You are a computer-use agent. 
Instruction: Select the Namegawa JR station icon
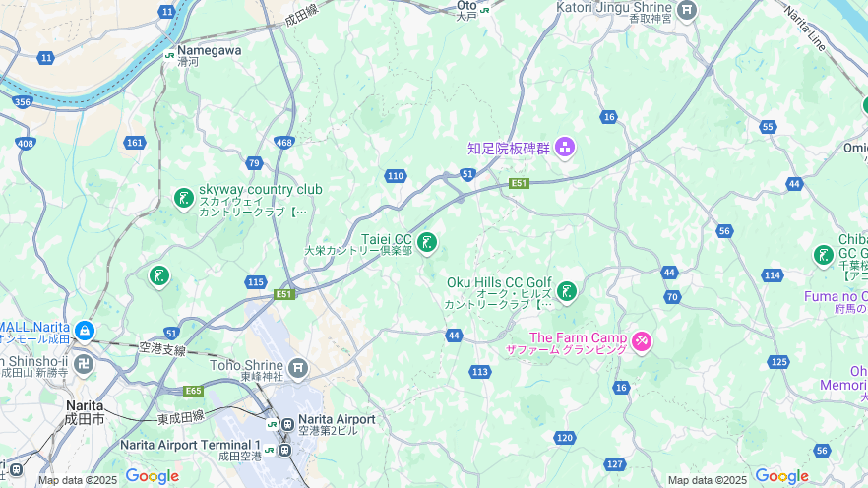pos(170,55)
